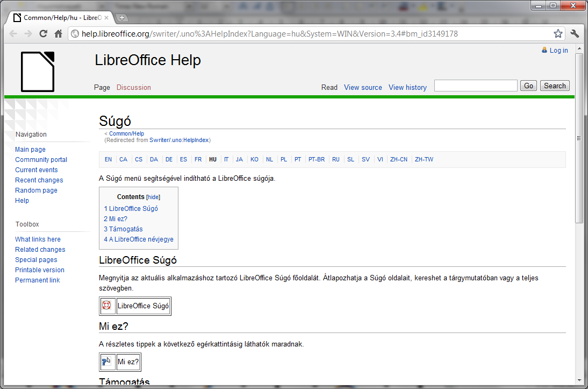
Task: Switch language to PT-BR
Action: tap(317, 160)
